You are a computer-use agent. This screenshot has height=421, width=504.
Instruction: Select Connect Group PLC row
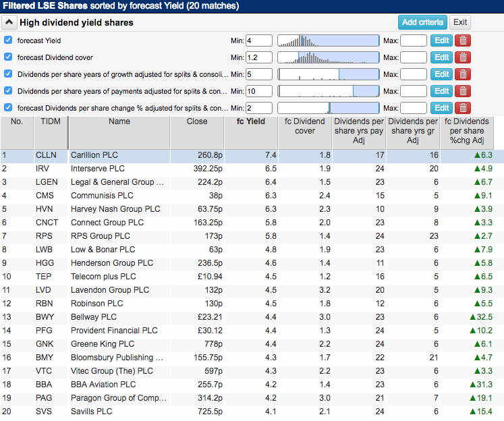click(x=252, y=223)
